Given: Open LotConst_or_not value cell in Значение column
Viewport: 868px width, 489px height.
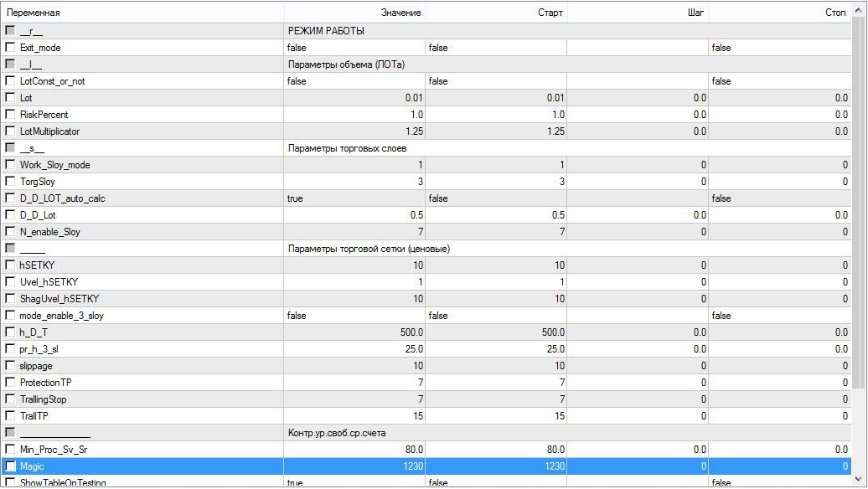Looking at the screenshot, I should tap(354, 81).
